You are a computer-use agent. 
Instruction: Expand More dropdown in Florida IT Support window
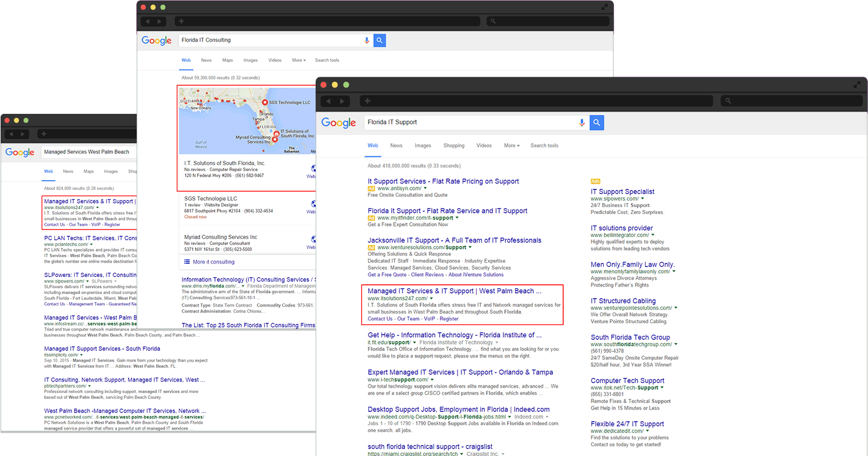tap(512, 145)
